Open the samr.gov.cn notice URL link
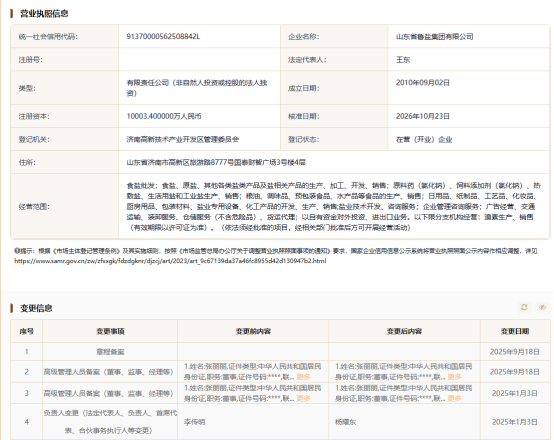 [170, 261]
